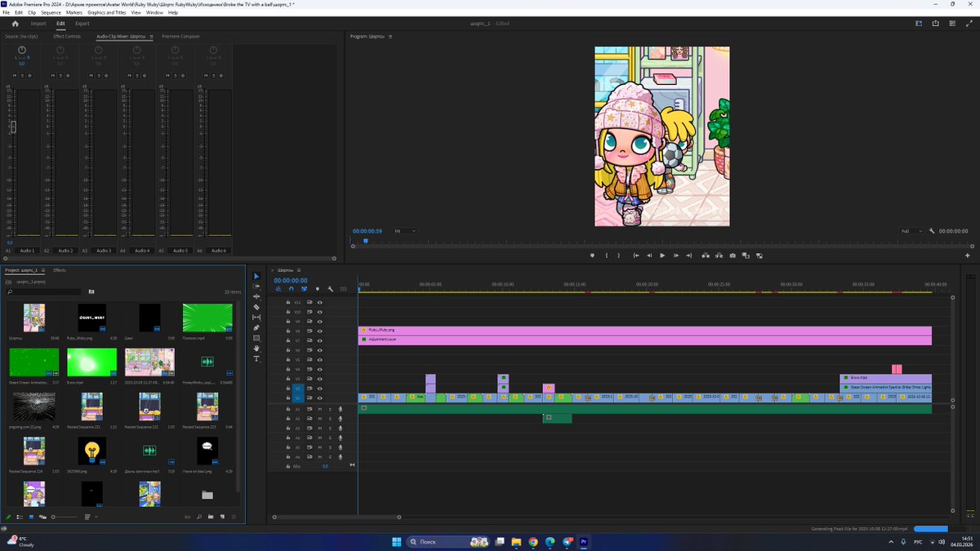Click Mark In in Program monitor

coord(606,256)
